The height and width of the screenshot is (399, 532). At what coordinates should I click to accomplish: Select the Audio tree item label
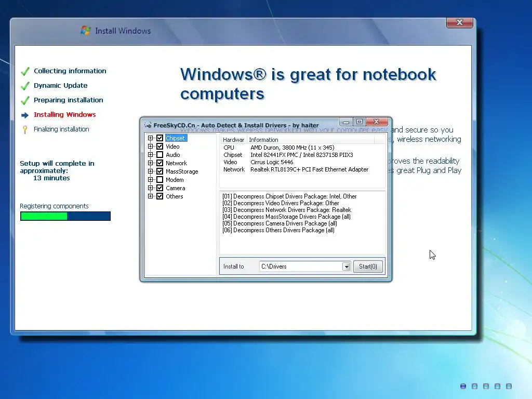[x=172, y=155]
